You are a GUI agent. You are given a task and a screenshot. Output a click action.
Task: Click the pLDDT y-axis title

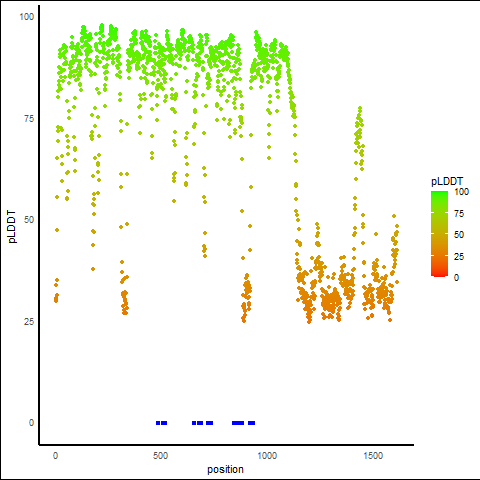(x=12, y=227)
